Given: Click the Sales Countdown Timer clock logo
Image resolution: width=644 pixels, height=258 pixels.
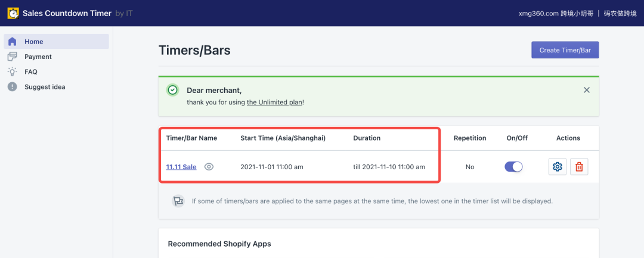Looking at the screenshot, I should (14, 13).
